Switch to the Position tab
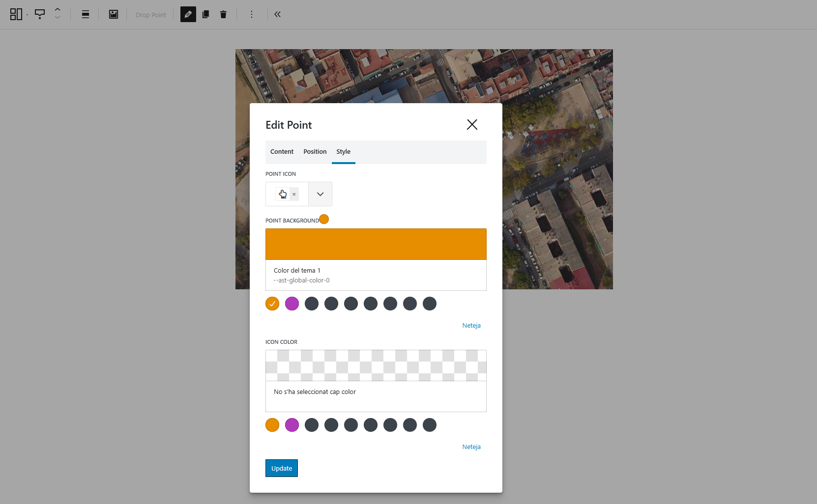This screenshot has width=817, height=504. tap(315, 152)
